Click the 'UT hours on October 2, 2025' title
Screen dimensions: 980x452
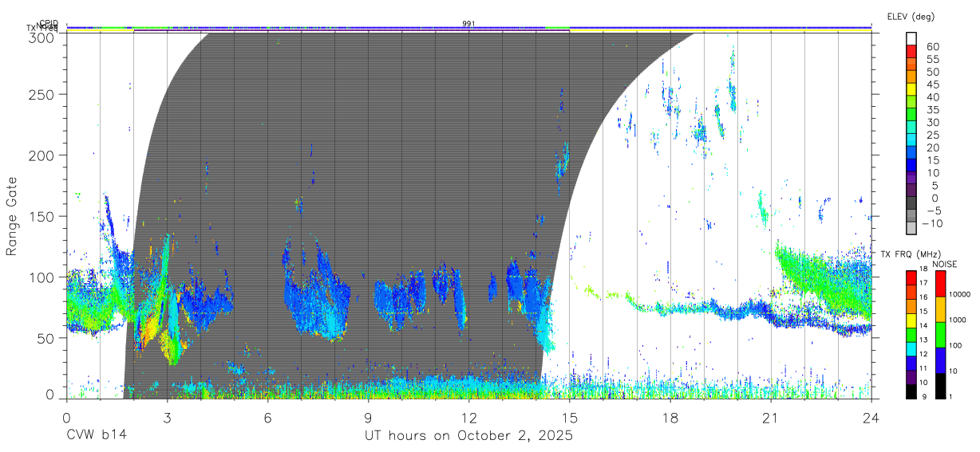click(x=468, y=435)
